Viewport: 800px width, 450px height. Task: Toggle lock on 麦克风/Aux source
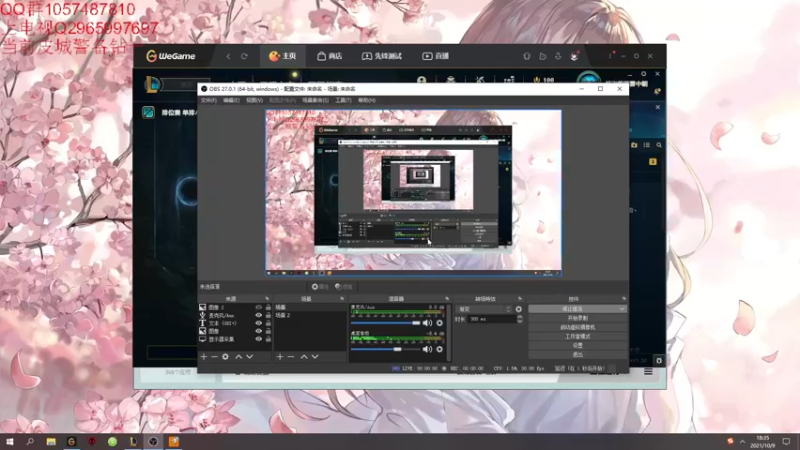click(268, 315)
